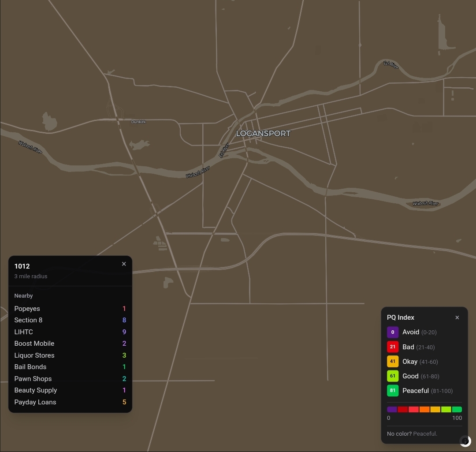Image resolution: width=476 pixels, height=452 pixels.
Task: Click the map info button
Action: [x=465, y=441]
